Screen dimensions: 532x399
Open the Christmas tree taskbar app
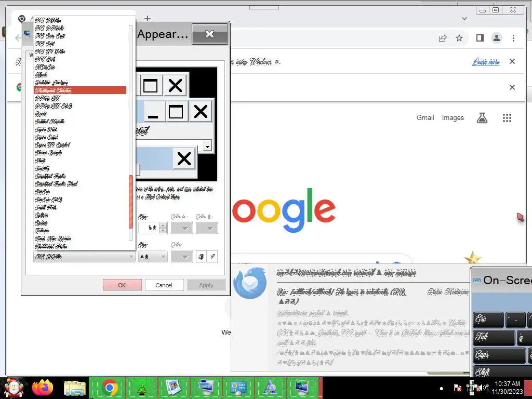pos(141,388)
